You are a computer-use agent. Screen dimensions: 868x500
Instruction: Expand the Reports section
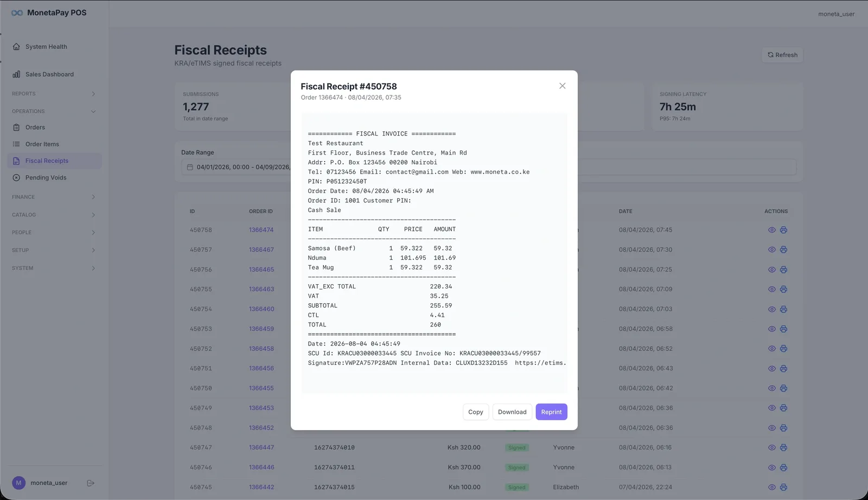pos(54,94)
